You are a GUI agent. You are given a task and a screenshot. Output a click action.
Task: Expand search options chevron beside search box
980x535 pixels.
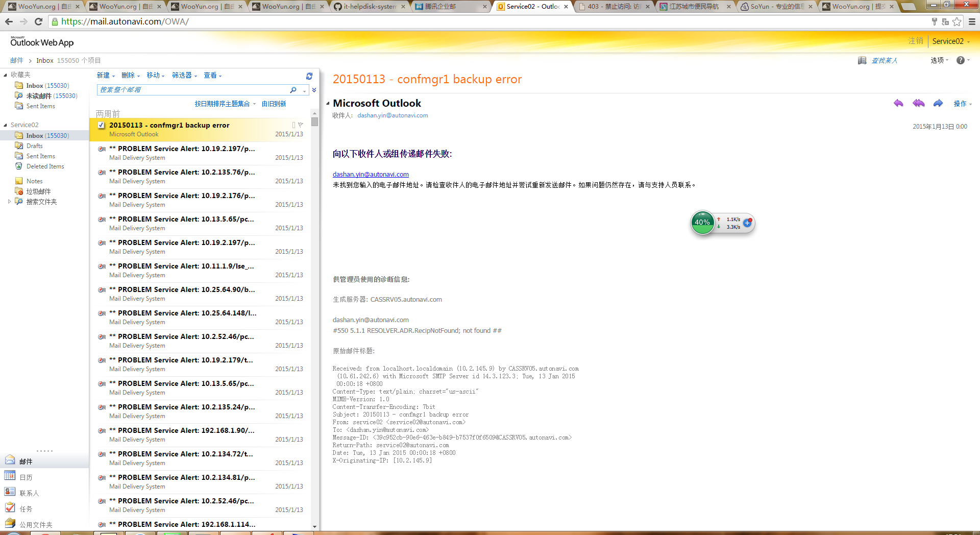[314, 90]
